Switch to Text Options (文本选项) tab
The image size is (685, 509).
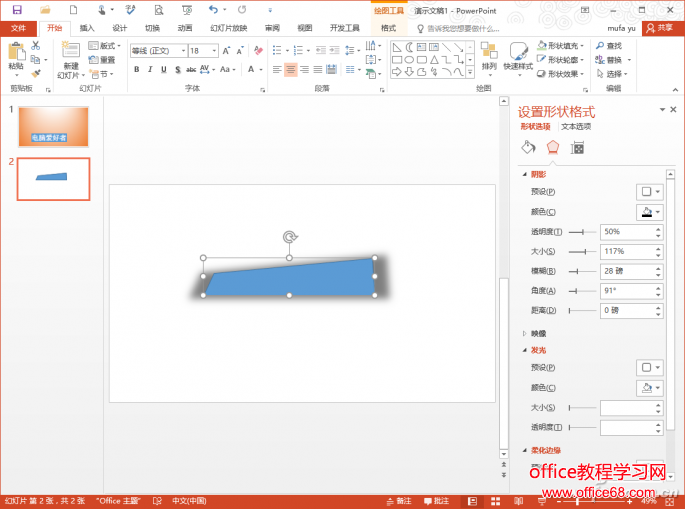[576, 127]
